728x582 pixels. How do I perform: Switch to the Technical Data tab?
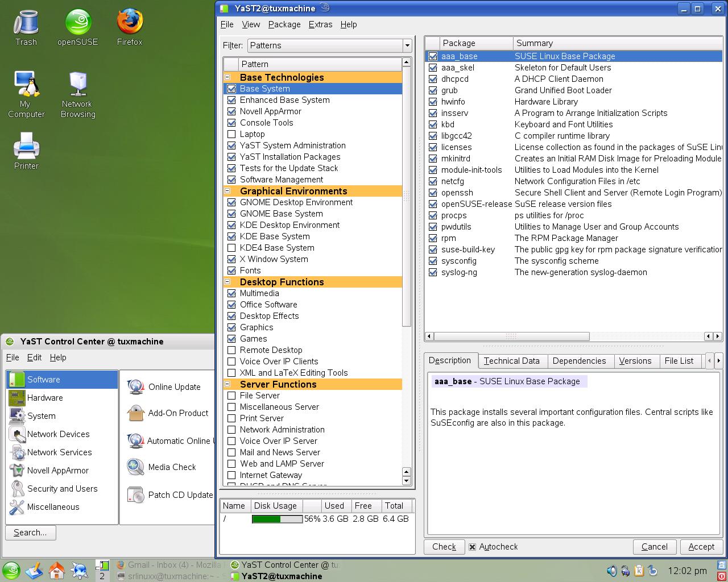pyautogui.click(x=512, y=361)
